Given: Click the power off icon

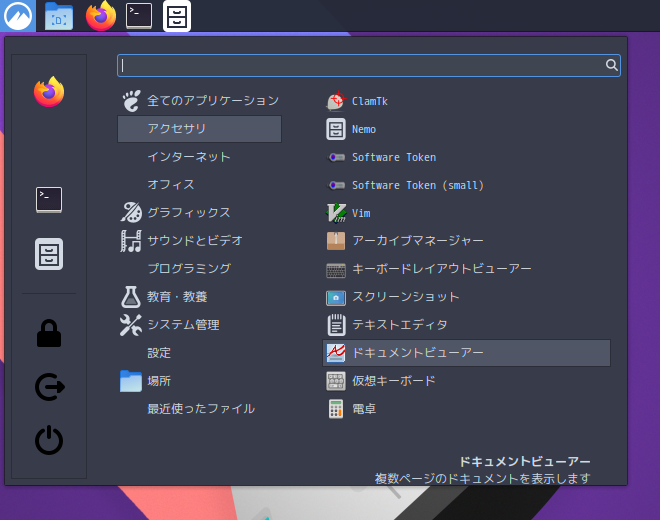Looking at the screenshot, I should click(49, 440).
